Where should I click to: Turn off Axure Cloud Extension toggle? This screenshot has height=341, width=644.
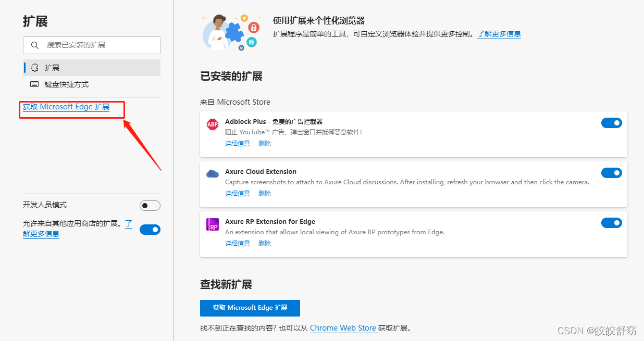(612, 173)
